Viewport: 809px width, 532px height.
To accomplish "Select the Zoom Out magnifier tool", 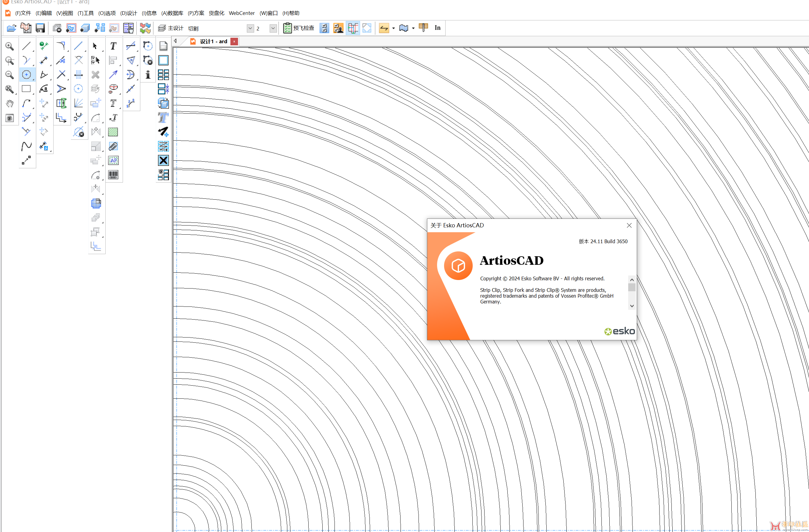I will click(9, 75).
